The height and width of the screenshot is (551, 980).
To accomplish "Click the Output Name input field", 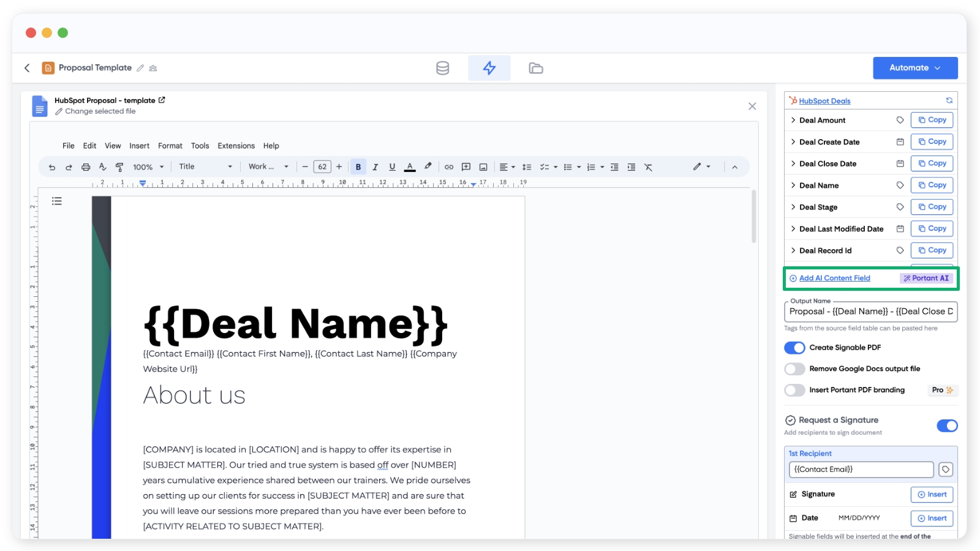I will 870,312.
